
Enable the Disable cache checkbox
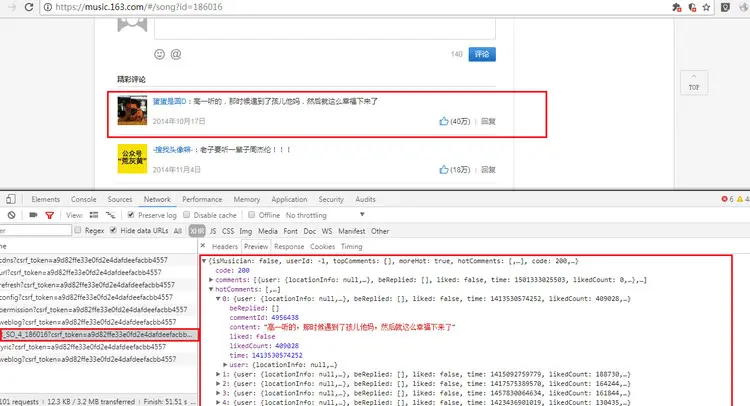coord(187,215)
